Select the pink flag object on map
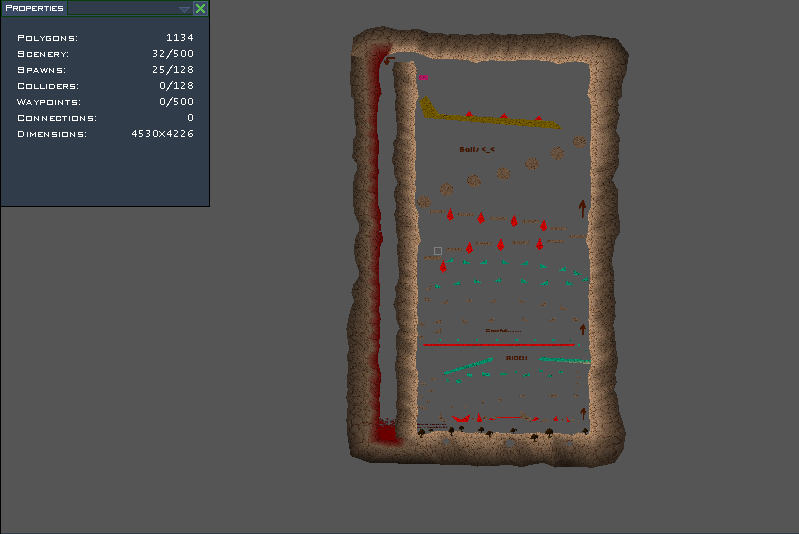The image size is (799, 534). (423, 76)
